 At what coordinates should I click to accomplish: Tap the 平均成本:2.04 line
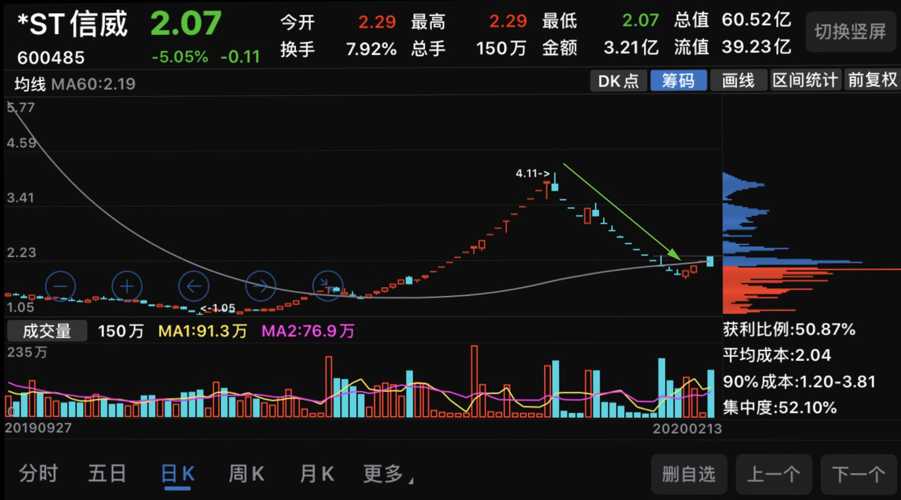[x=777, y=355]
